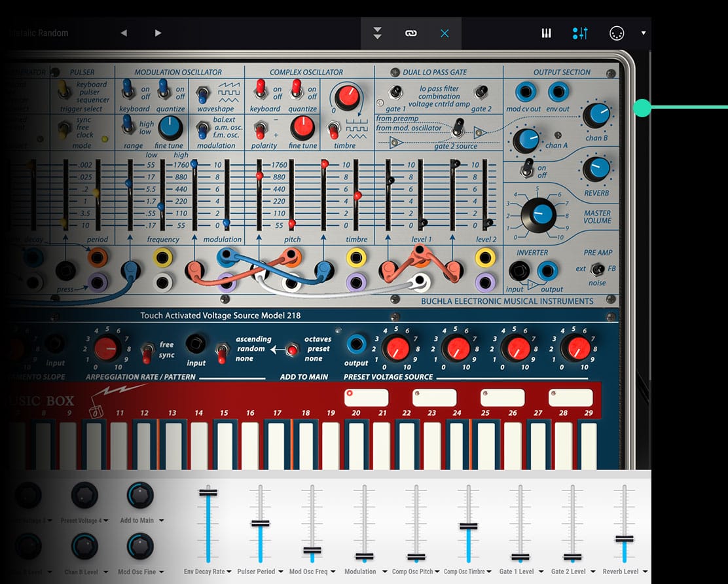Click the Complex Oscillator red fine tune knob
The height and width of the screenshot is (584, 728).
point(302,128)
